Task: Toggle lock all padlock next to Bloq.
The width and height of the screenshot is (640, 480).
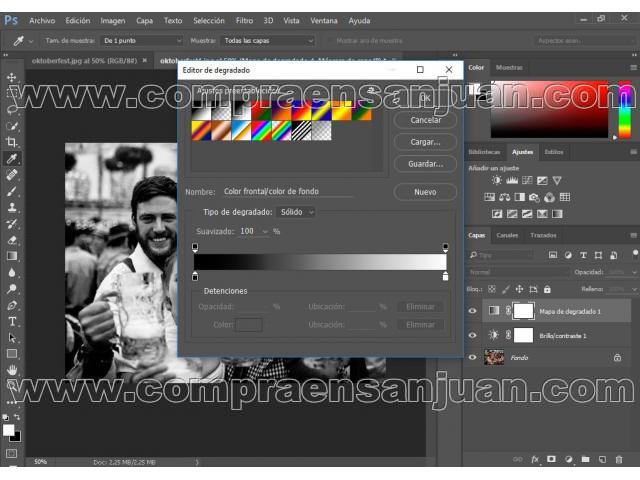Action: (547, 289)
